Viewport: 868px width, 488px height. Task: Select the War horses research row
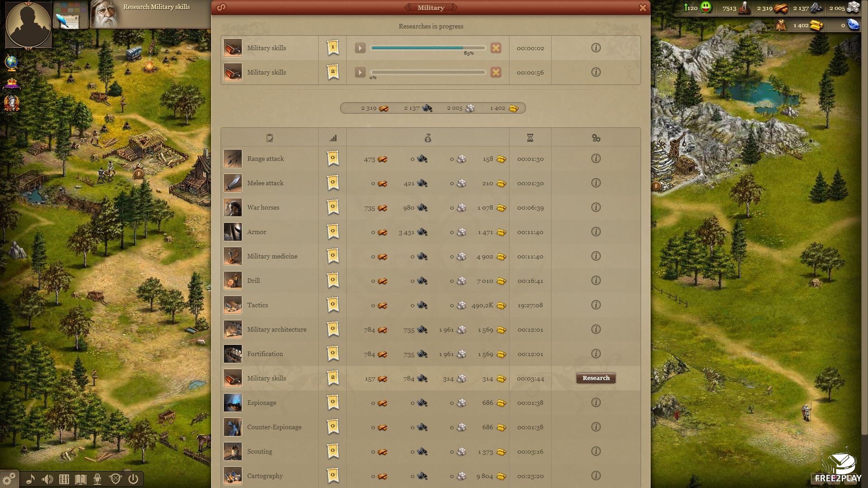tap(431, 207)
